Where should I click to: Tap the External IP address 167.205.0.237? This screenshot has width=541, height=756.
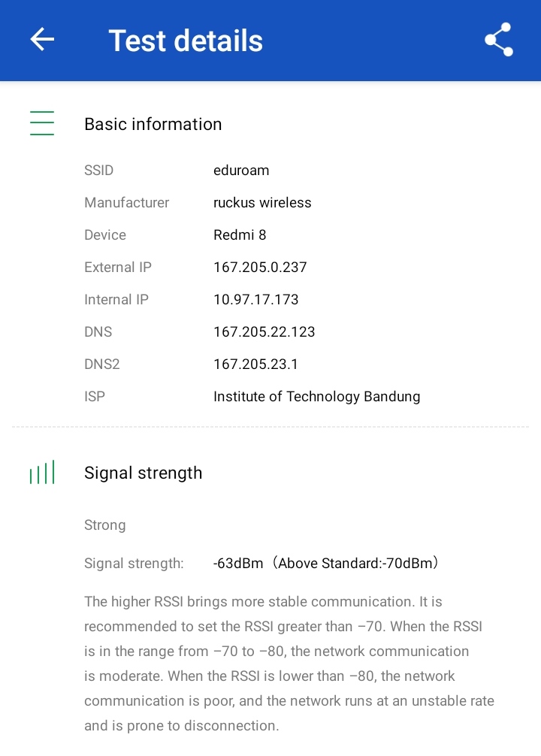(x=260, y=268)
